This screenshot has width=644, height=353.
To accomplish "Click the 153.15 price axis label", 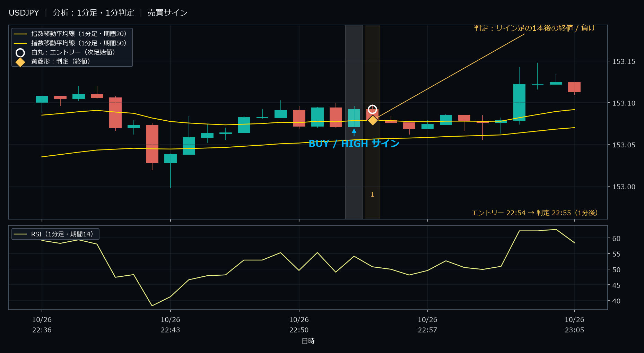I will [x=624, y=61].
